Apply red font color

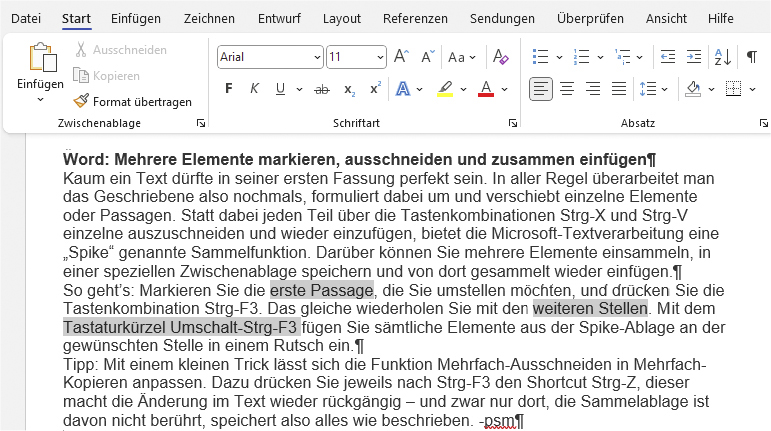coord(486,89)
